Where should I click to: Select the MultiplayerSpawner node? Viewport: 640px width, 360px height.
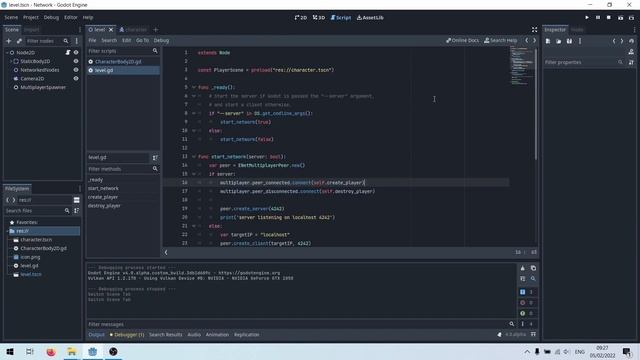43,87
